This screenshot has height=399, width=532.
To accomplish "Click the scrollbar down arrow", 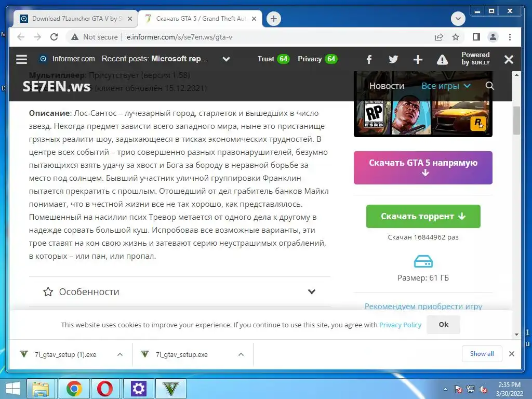I will [x=516, y=334].
